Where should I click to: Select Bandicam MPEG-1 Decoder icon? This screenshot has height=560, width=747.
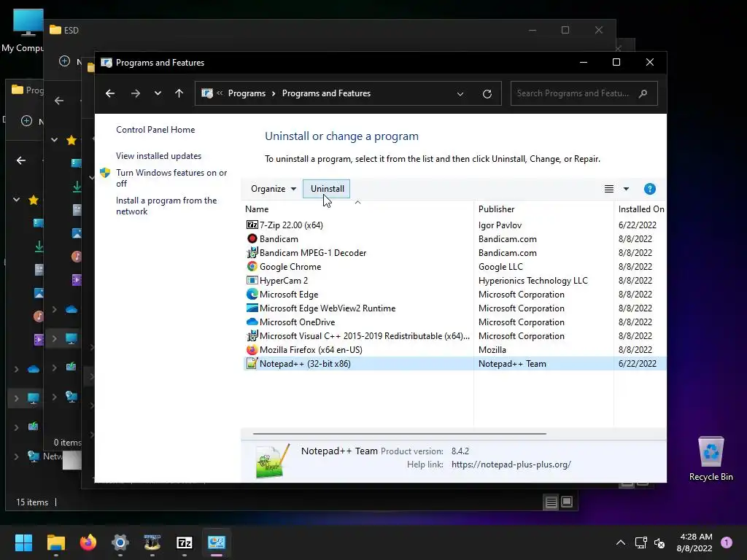tap(252, 252)
